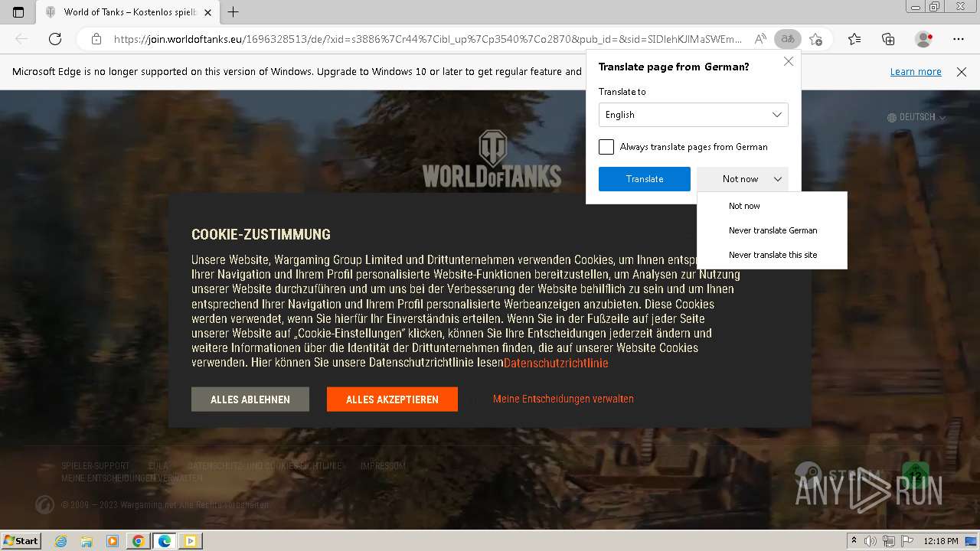980x551 pixels.
Task: Click the Translate icon in address bar
Action: click(x=787, y=39)
